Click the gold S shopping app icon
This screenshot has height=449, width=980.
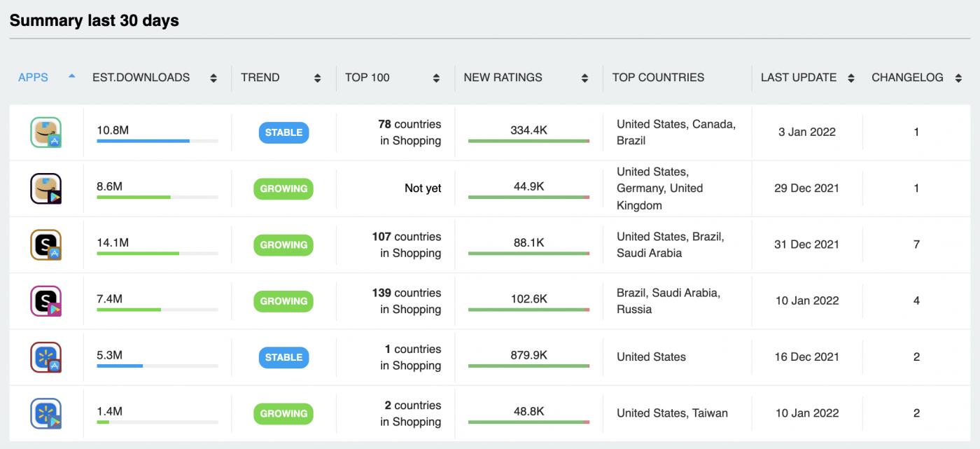[x=45, y=244]
